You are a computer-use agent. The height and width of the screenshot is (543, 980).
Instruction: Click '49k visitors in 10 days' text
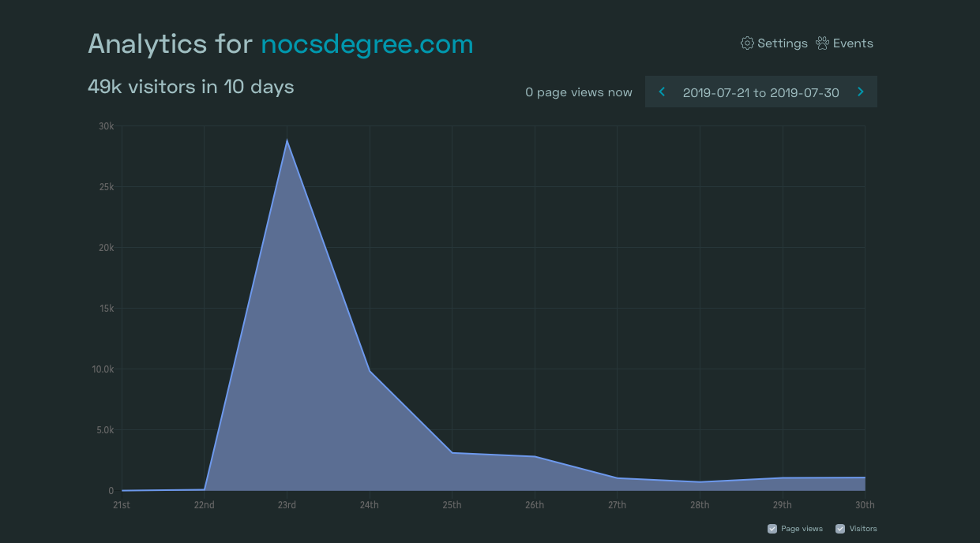191,87
